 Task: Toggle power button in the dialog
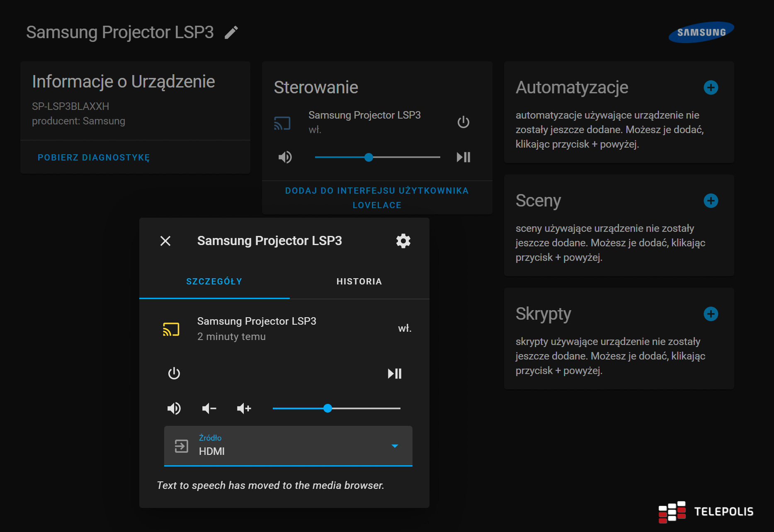pos(174,373)
